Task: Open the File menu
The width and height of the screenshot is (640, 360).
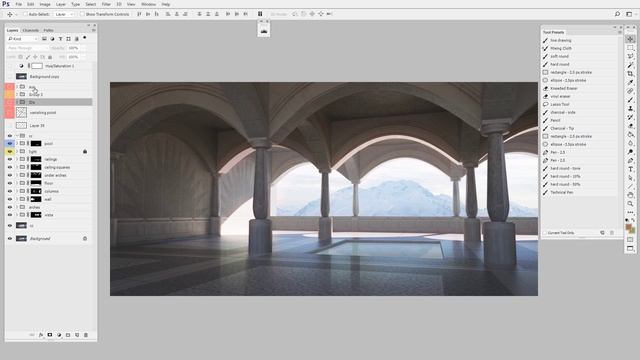Action: 19,4
